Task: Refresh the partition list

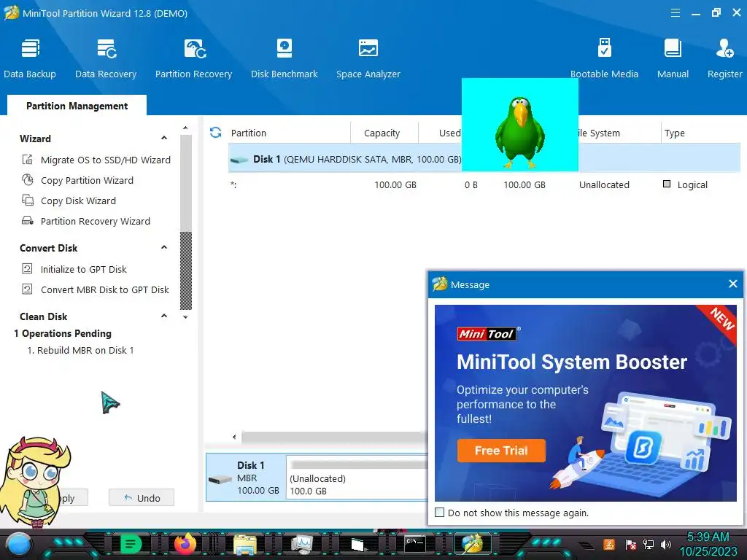Action: click(x=215, y=133)
